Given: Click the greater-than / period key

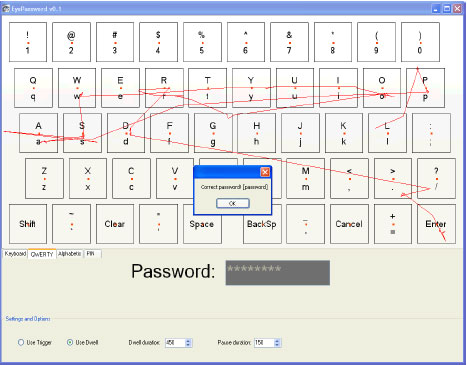Looking at the screenshot, I should coord(393,179).
